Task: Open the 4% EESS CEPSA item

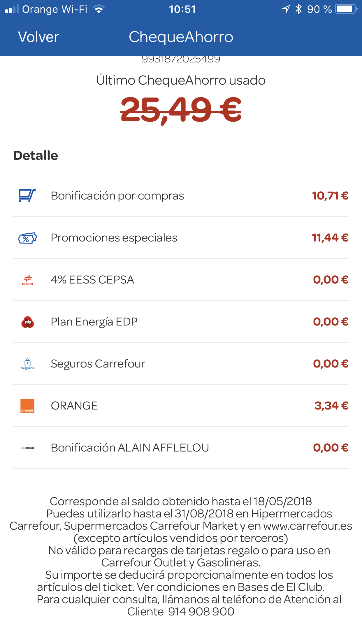Action: (92, 280)
